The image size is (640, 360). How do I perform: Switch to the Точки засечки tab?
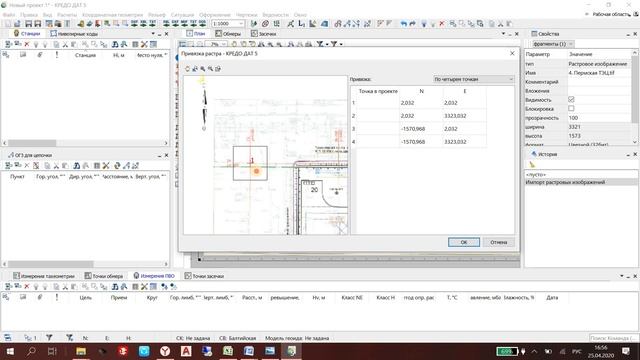coord(204,276)
